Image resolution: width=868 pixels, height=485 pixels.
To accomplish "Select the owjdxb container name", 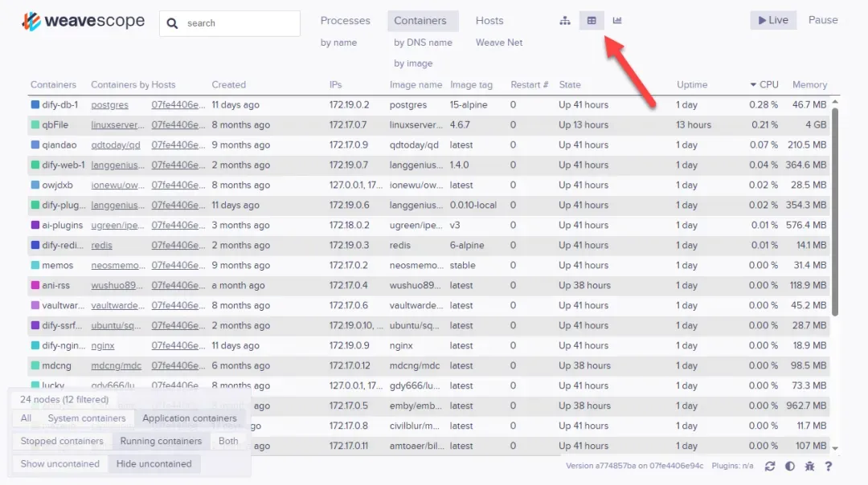I will (57, 185).
